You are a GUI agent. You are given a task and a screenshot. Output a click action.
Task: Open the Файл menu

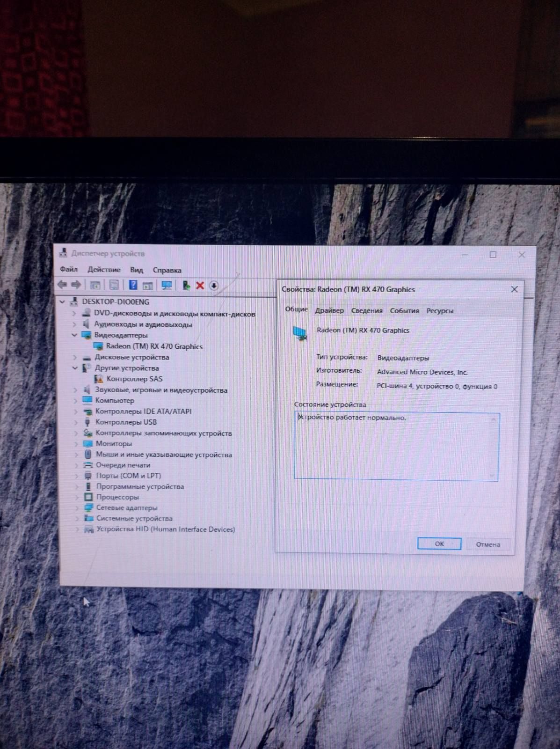[69, 269]
